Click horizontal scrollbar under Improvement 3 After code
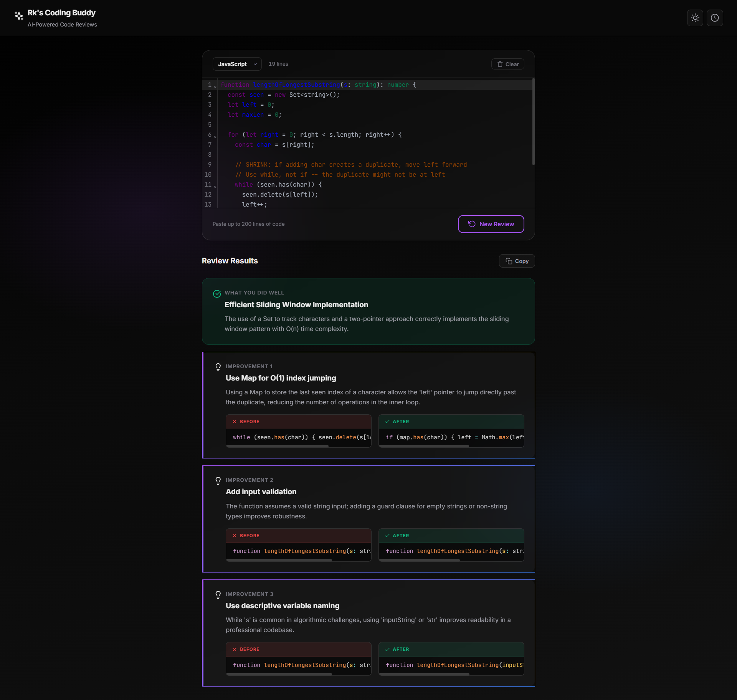Viewport: 737px width, 700px height. pyautogui.click(x=424, y=674)
